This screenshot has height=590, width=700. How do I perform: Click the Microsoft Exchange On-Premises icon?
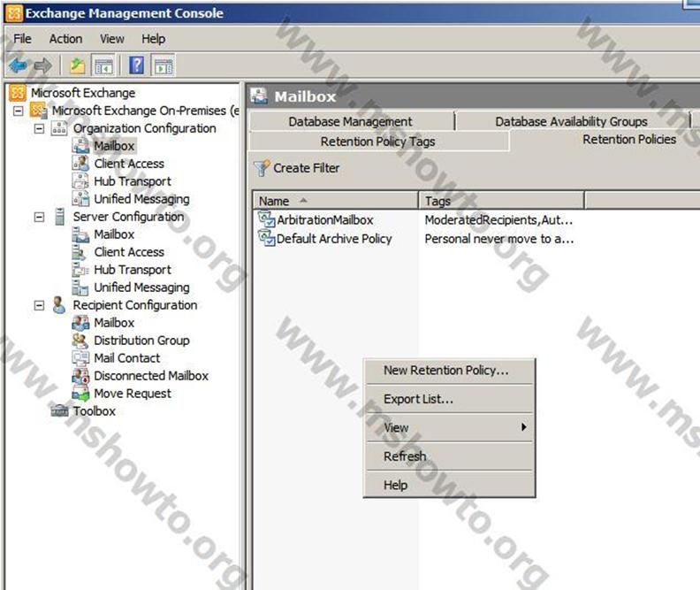tap(38, 111)
